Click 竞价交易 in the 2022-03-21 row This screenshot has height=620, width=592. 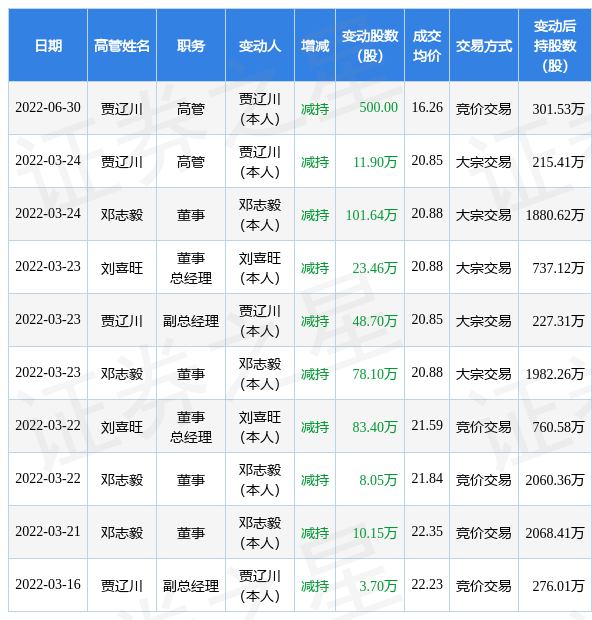[x=484, y=533]
